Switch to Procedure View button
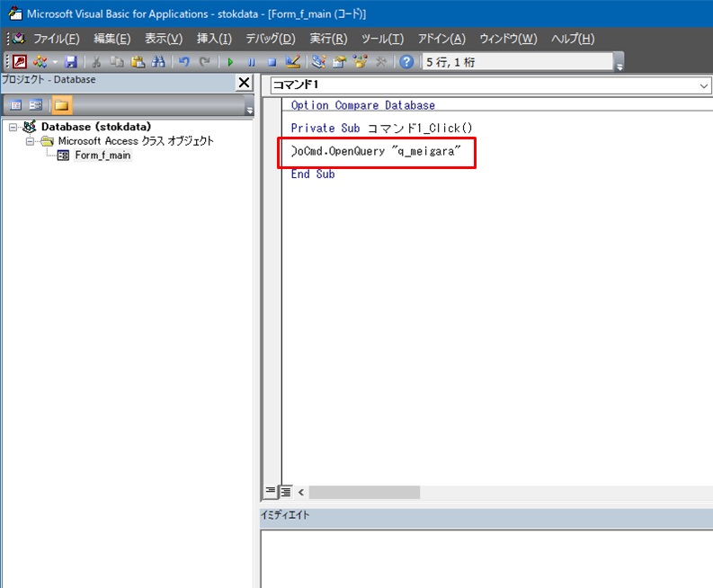 click(270, 492)
